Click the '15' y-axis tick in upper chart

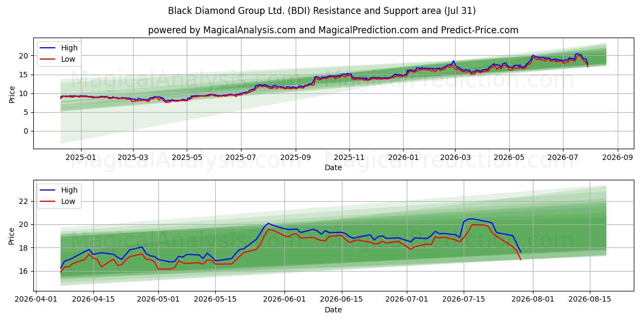pyautogui.click(x=25, y=75)
